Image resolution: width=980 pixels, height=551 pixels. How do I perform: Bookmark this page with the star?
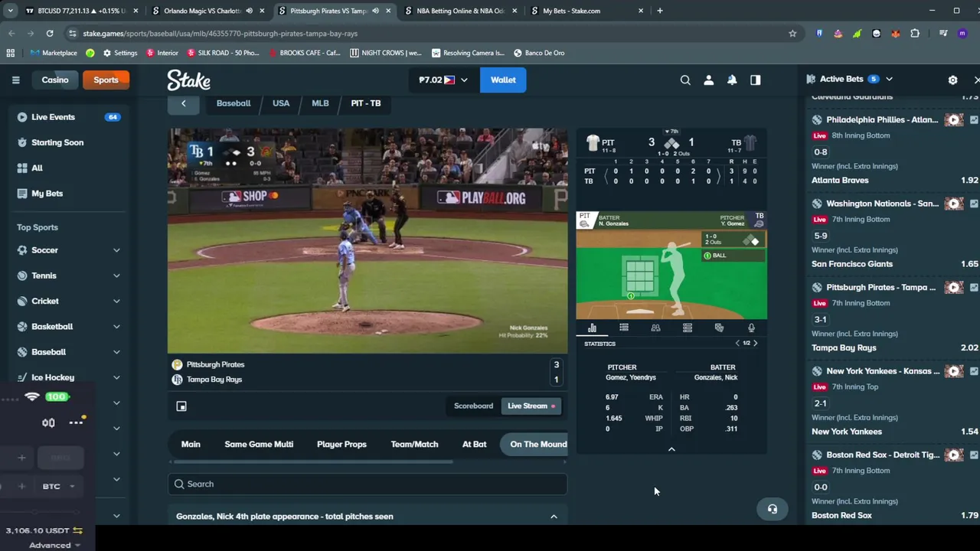pos(792,34)
